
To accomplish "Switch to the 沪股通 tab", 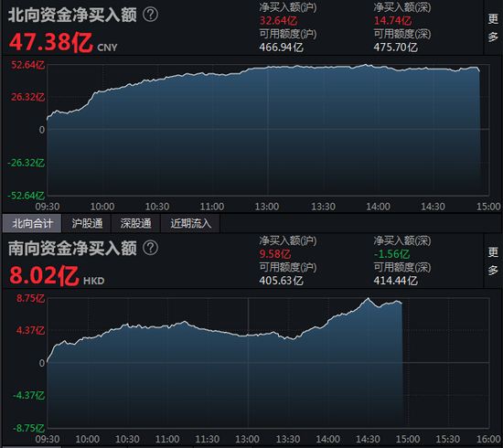I will (x=87, y=223).
